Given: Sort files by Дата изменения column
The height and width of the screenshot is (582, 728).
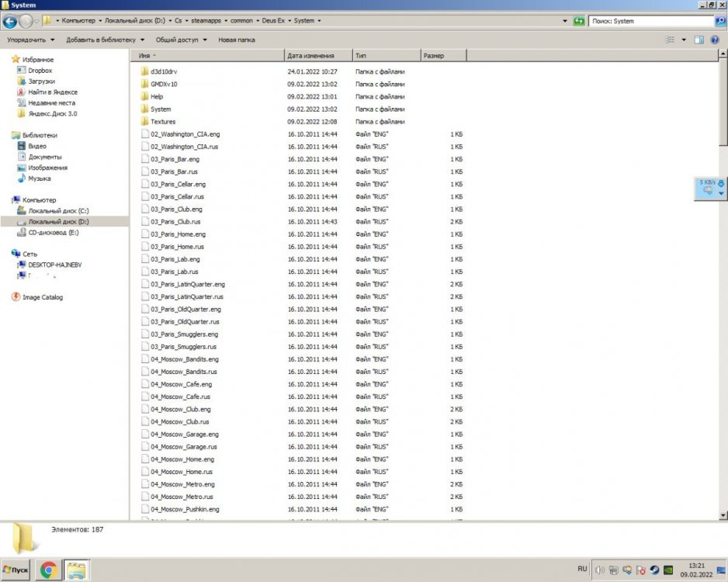Looking at the screenshot, I should [310, 56].
